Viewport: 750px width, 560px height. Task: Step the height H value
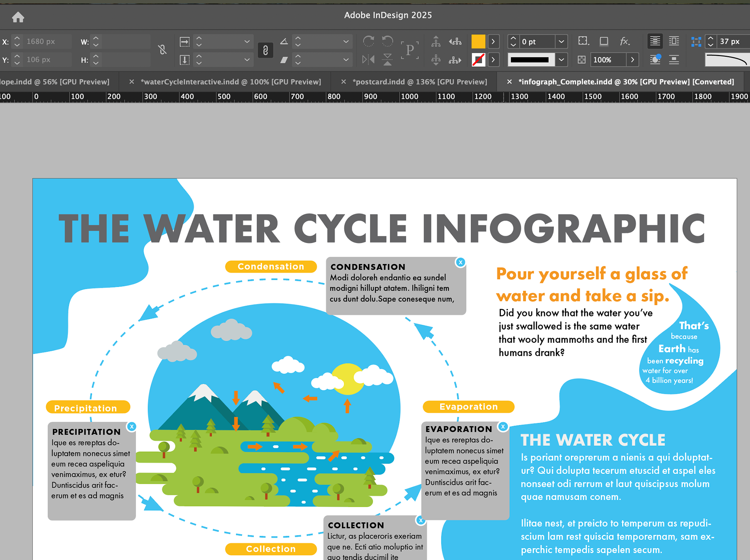(96, 60)
